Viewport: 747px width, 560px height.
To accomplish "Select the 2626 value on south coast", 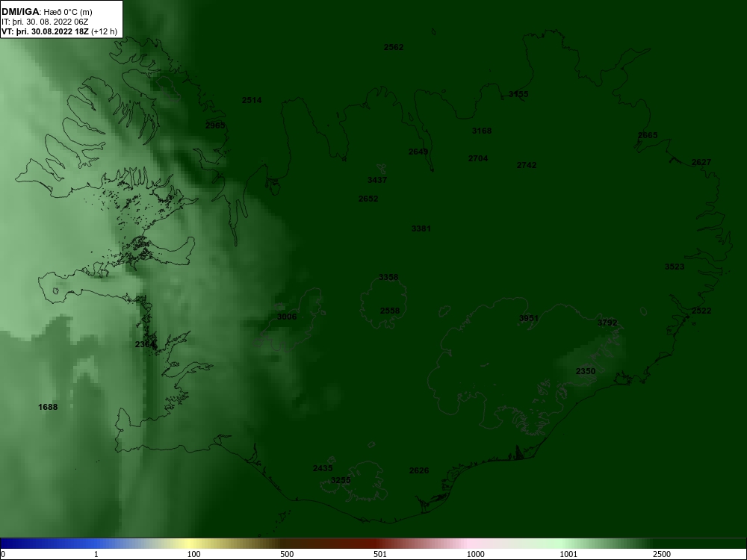I will (x=419, y=470).
